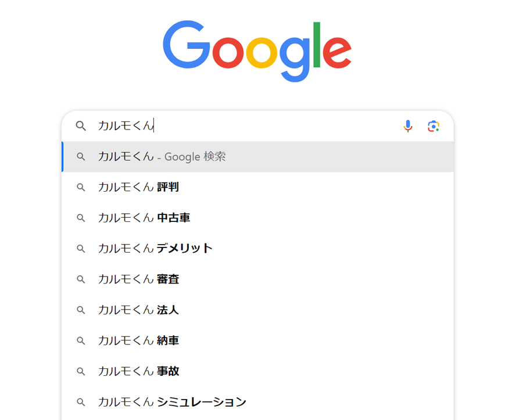Click the search icon beside カルモくん 納車 suggestion
Image resolution: width=505 pixels, height=420 pixels.
click(81, 340)
